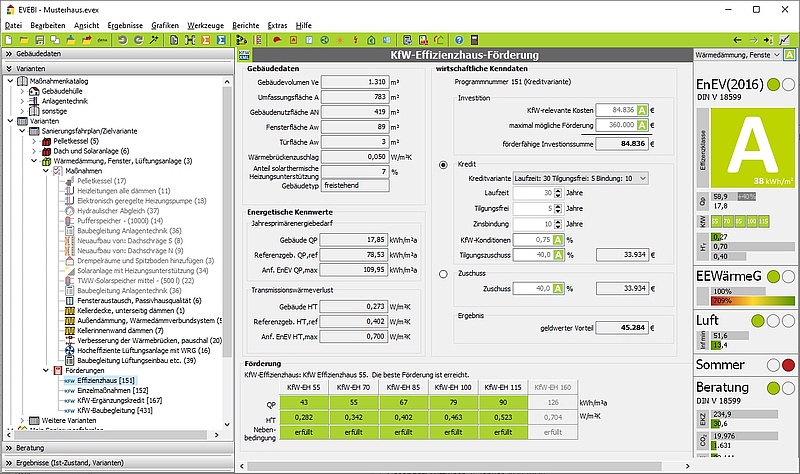Click the green A icon next to variant dropdown
Screen dimensions: 800x474
tap(789, 55)
